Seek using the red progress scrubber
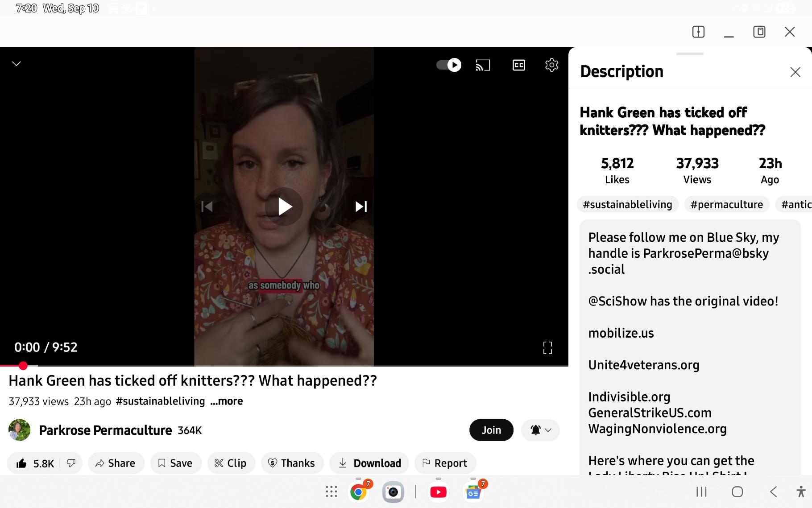 pos(23,366)
